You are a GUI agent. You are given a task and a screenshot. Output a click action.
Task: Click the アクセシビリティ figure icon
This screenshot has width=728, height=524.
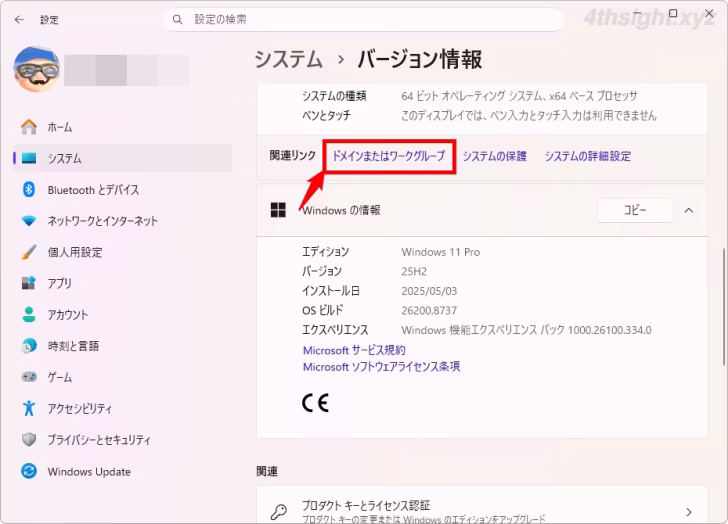coord(29,408)
